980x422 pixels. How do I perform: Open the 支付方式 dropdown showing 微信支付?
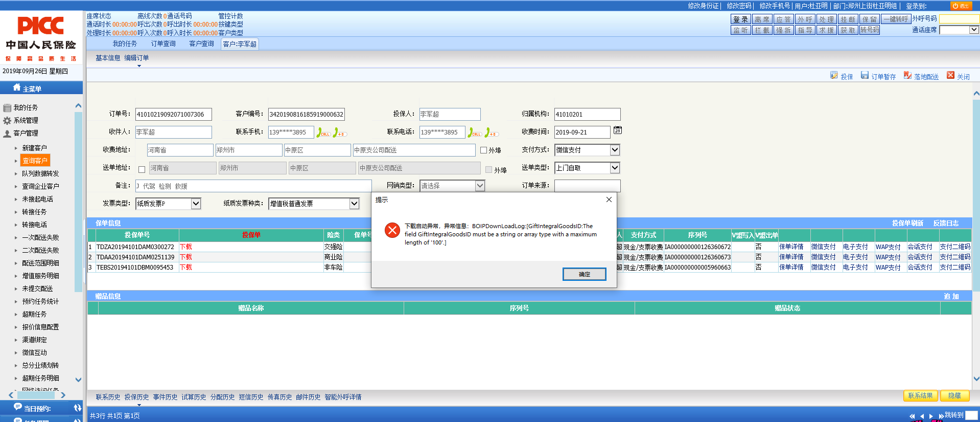(588, 150)
